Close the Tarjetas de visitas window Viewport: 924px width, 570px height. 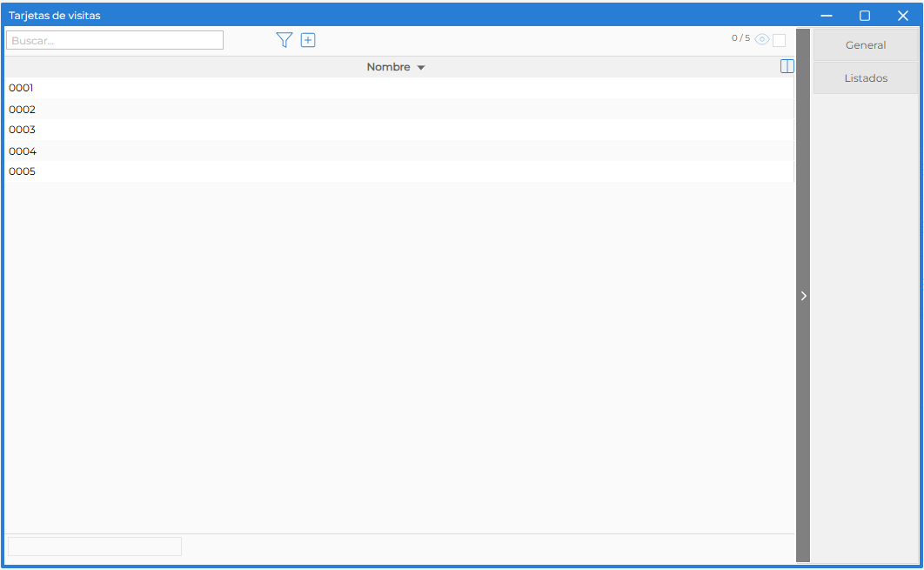(x=903, y=16)
